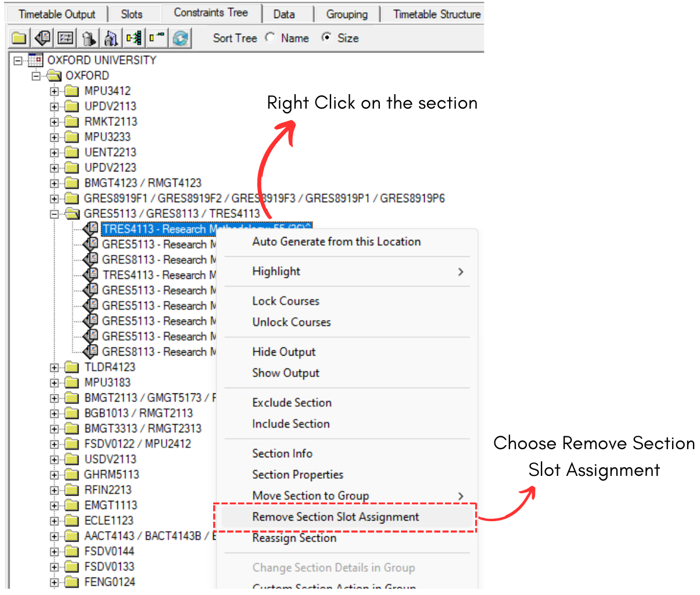Click the yellow folder toolbar icon
The width and height of the screenshot is (700, 595).
pos(19,38)
